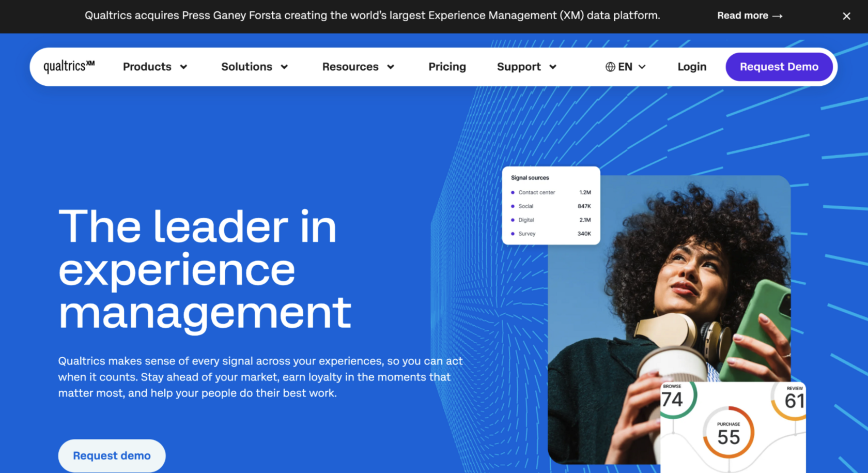Click the paragraph starting 'Qualtrics makes sense'
The width and height of the screenshot is (868, 473).
(260, 377)
